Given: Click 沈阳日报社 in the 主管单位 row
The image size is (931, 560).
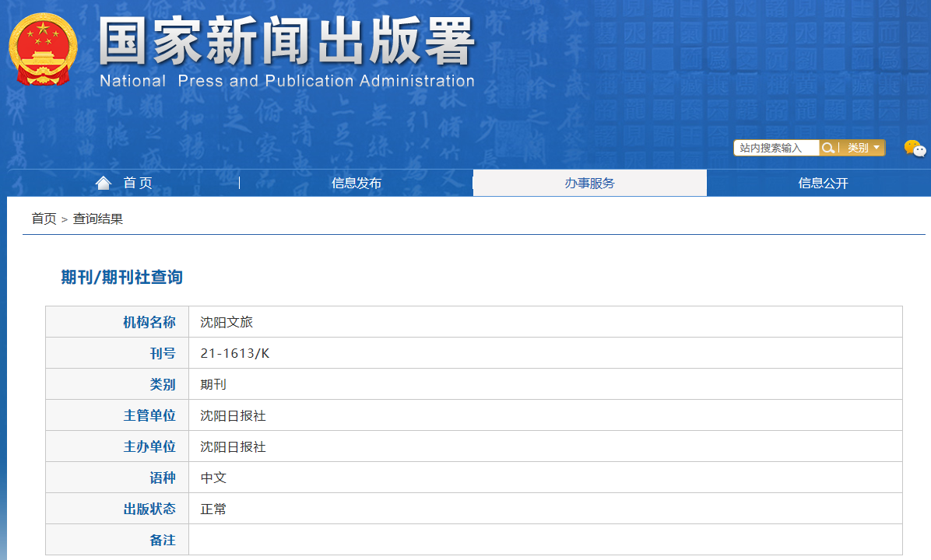Looking at the screenshot, I should 233,416.
